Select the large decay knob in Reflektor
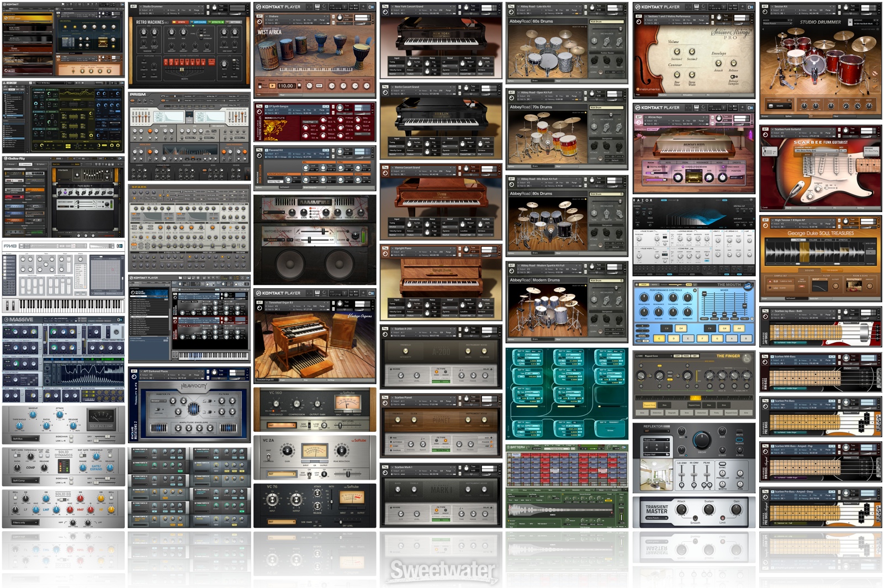The image size is (884, 588). tap(702, 440)
